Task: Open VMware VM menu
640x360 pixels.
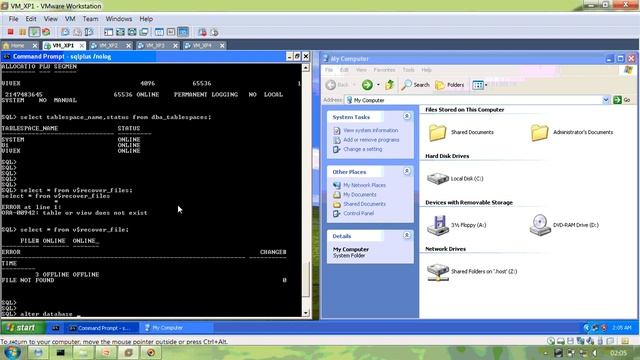Action: pos(70,19)
